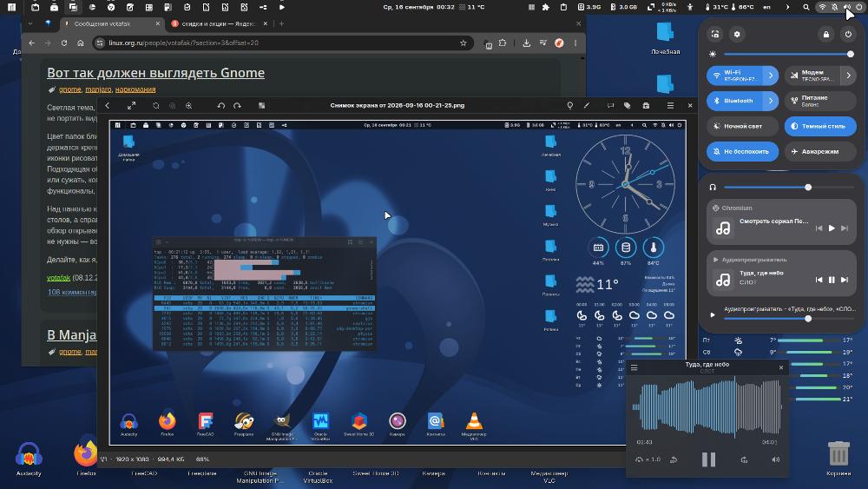Open the наркомания tag link
Viewport: 868px width, 489px height.
[x=135, y=89]
